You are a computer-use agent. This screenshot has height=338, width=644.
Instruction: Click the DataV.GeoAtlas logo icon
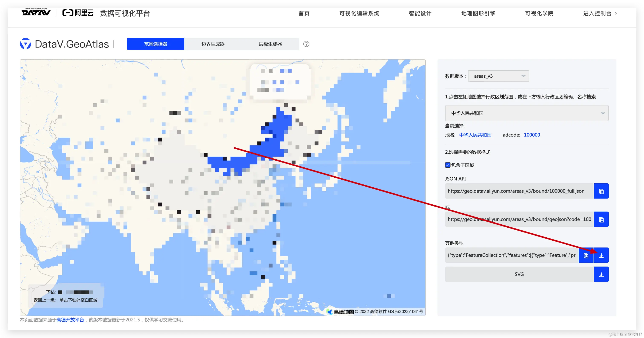(26, 44)
